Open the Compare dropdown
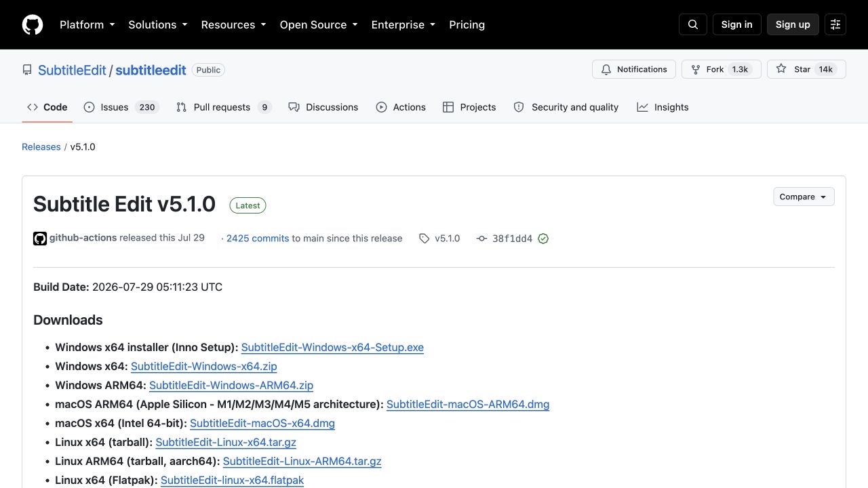The height and width of the screenshot is (488, 868). (804, 197)
